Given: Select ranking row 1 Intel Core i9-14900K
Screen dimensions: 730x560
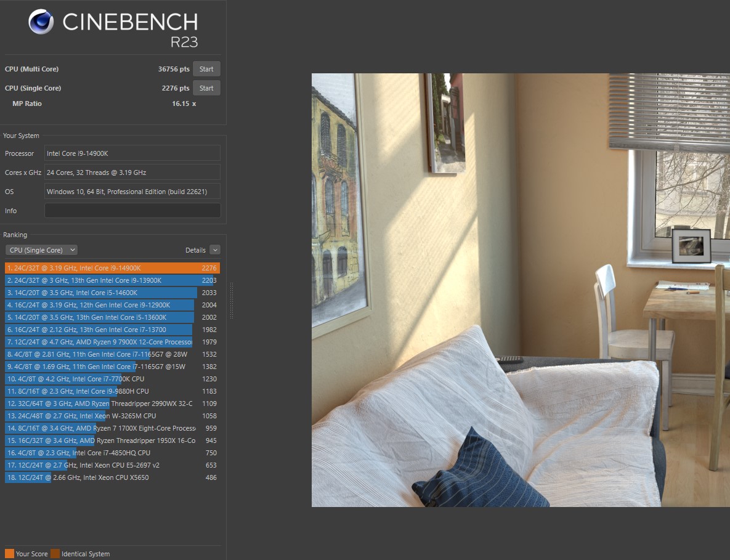Looking at the screenshot, I should tap(112, 268).
